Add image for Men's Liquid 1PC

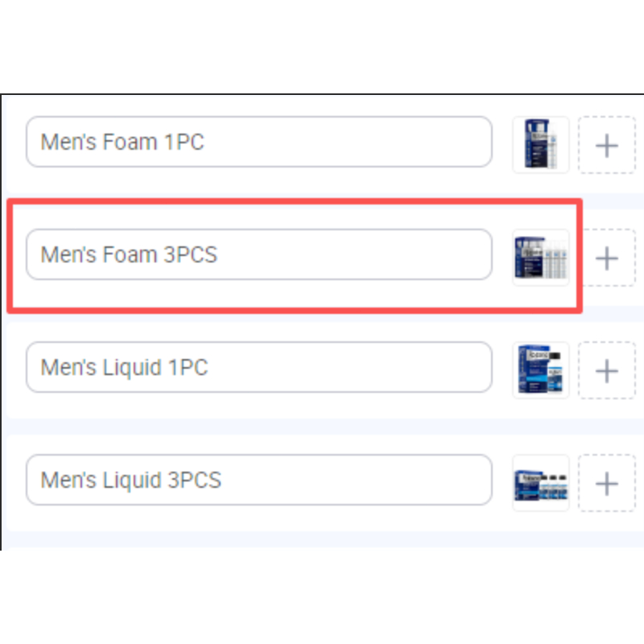coord(607,370)
